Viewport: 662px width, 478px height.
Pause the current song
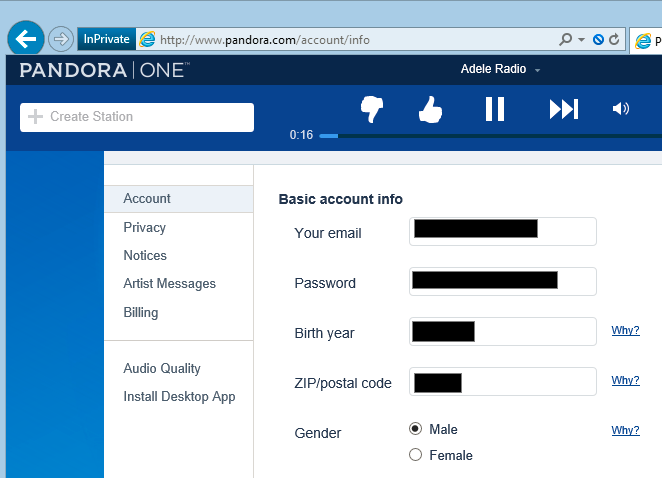click(x=495, y=109)
